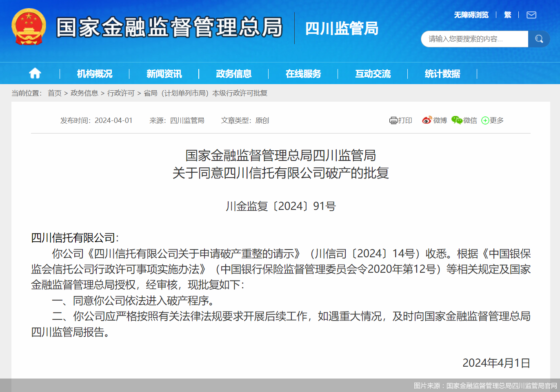
Task: Click the printer icon next to 打印
Action: coord(393,120)
